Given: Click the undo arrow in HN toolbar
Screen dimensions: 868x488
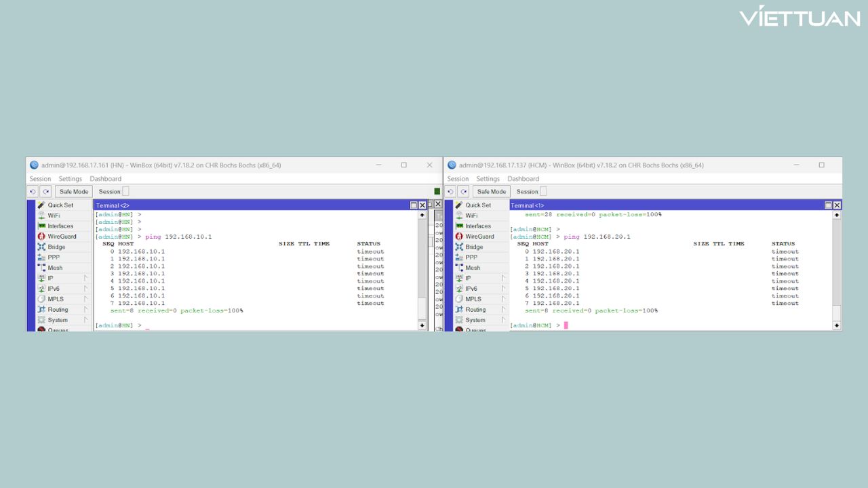Looking at the screenshot, I should click(x=33, y=192).
